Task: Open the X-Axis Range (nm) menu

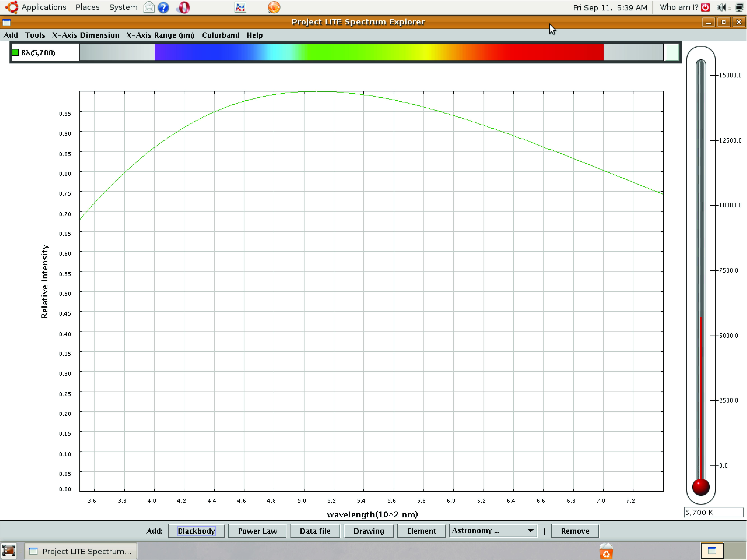Action: (160, 35)
